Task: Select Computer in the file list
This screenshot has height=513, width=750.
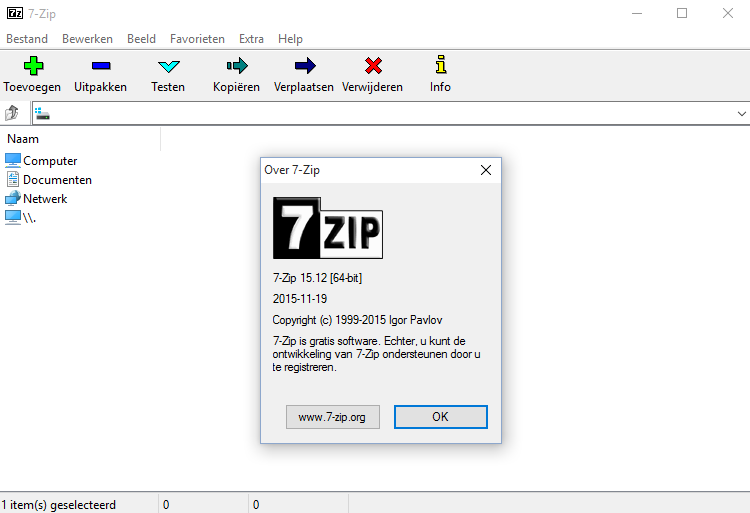Action: click(50, 161)
